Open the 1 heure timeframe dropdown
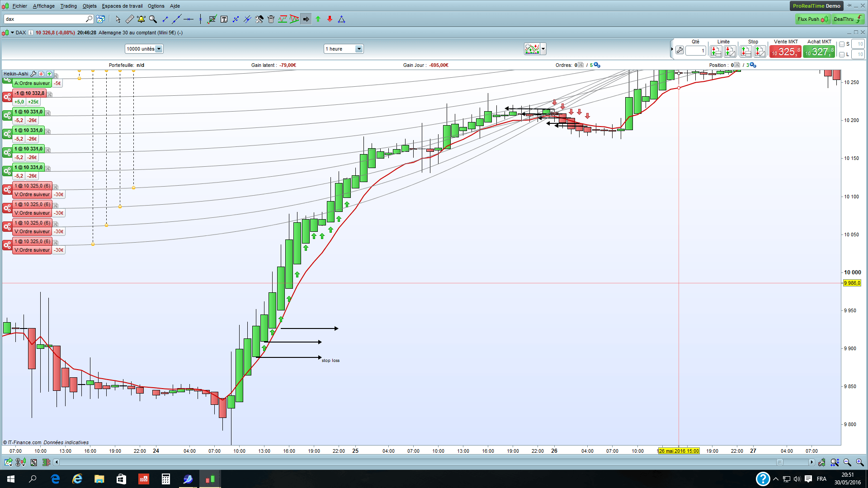Image resolution: width=868 pixels, height=488 pixels. [x=359, y=49]
